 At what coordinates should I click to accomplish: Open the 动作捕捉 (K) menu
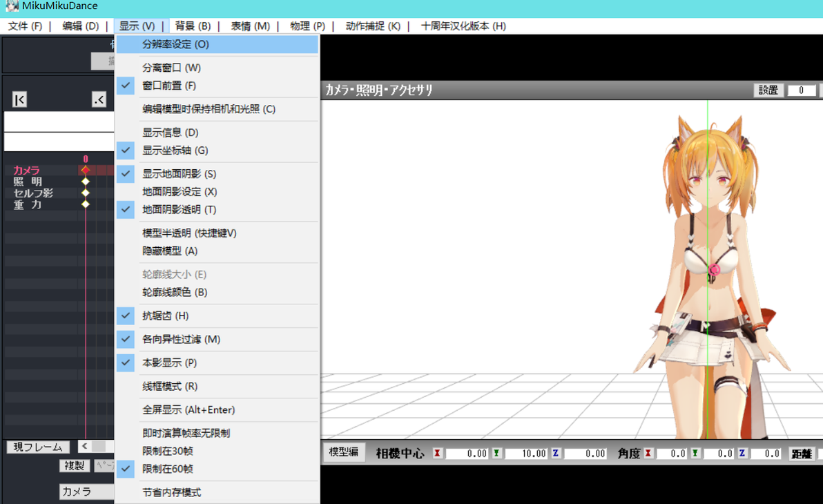coord(373,26)
